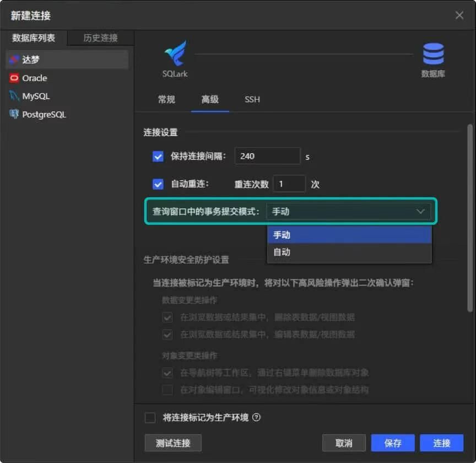Screen dimensions: 476x463
Task: Click the blue 连接 button
Action: pyautogui.click(x=441, y=443)
